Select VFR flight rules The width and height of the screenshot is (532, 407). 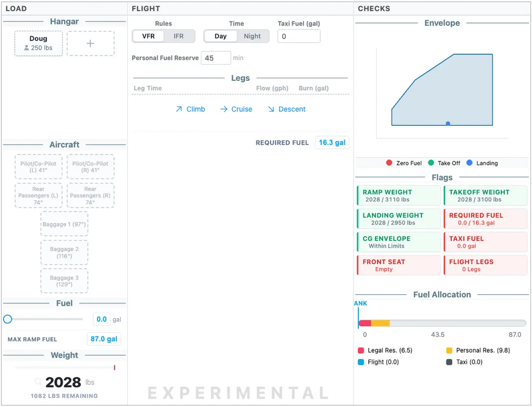click(x=148, y=36)
